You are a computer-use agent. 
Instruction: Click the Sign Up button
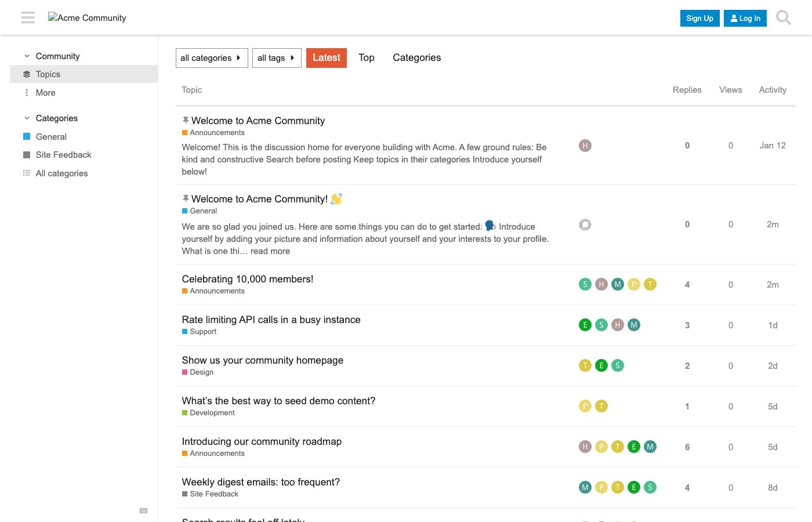pos(700,18)
